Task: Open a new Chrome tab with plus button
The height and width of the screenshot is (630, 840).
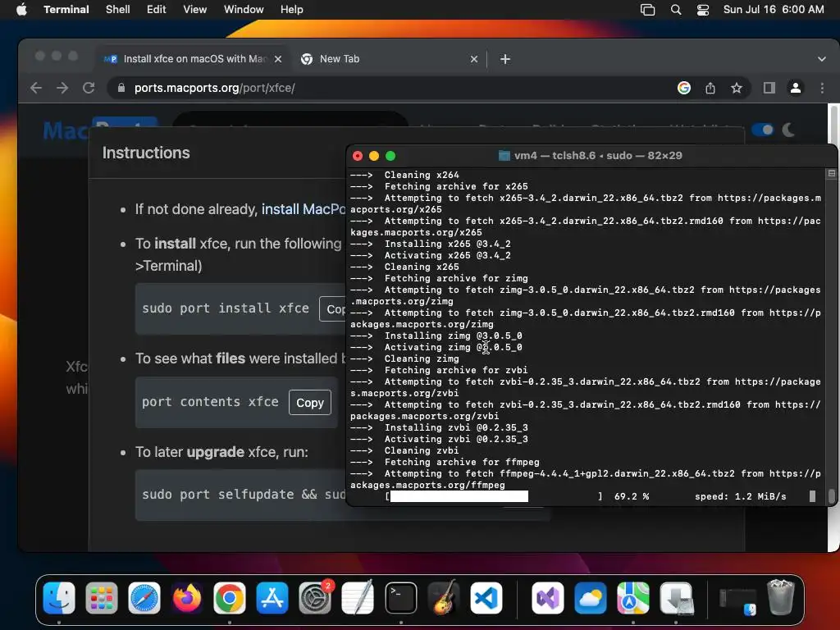Action: click(505, 59)
